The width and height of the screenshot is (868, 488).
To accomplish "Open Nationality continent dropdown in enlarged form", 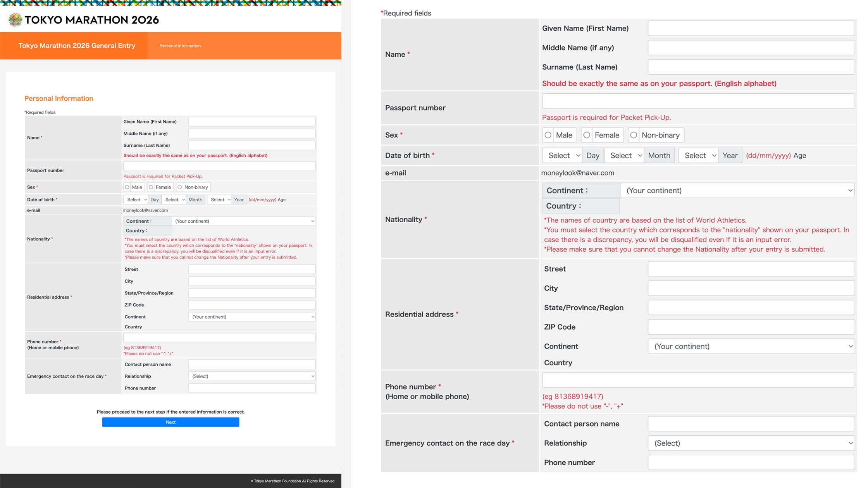I will click(737, 191).
